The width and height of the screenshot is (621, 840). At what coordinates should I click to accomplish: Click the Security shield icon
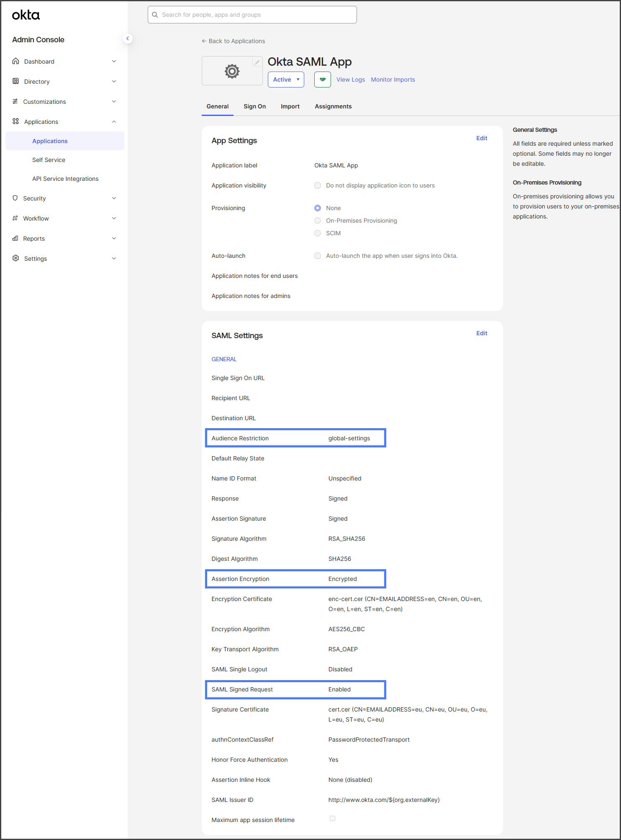click(x=15, y=198)
